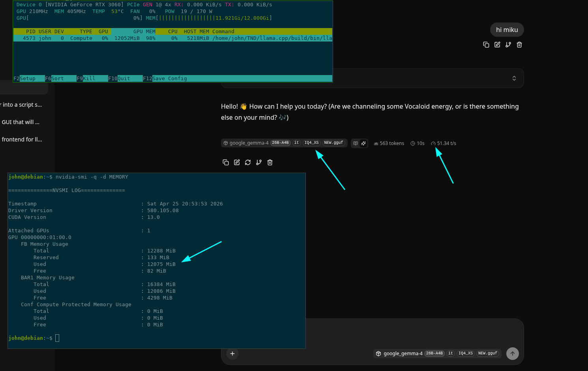This screenshot has width=588, height=371.
Task: Click the "563 tokens" statistic
Action: pos(389,143)
